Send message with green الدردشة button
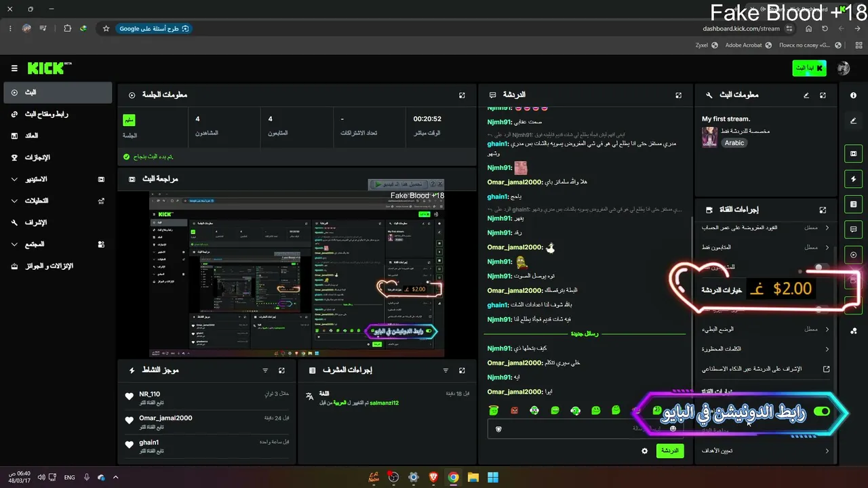The image size is (868, 488). pyautogui.click(x=670, y=451)
